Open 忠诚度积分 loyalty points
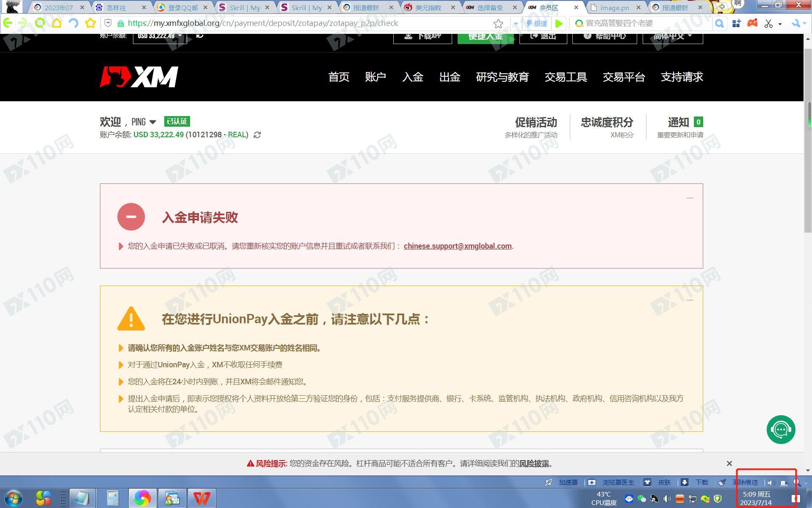This screenshot has height=508, width=812. tap(607, 127)
